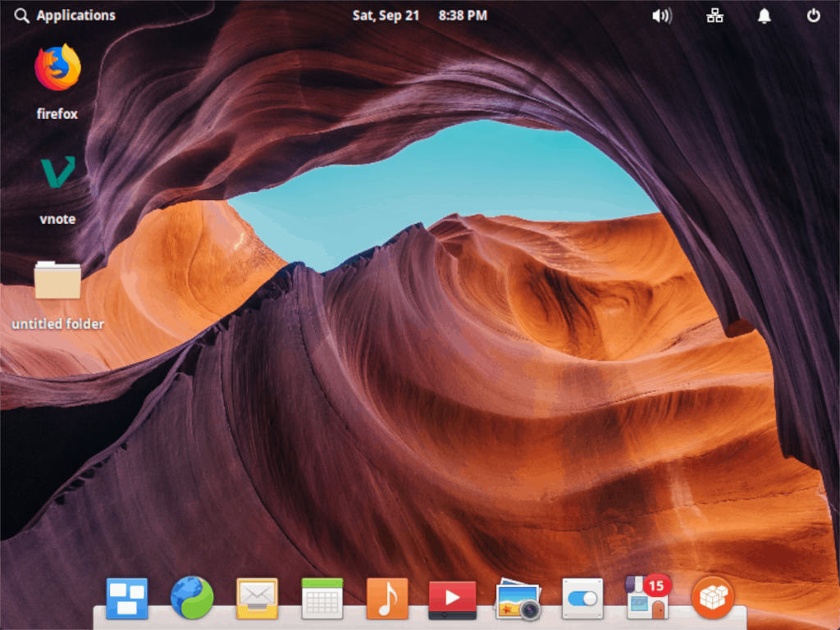Open the Applications menu

coord(65,15)
